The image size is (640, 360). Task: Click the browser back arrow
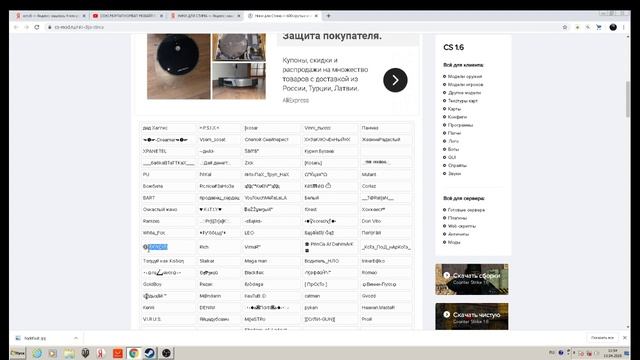coord(16,27)
